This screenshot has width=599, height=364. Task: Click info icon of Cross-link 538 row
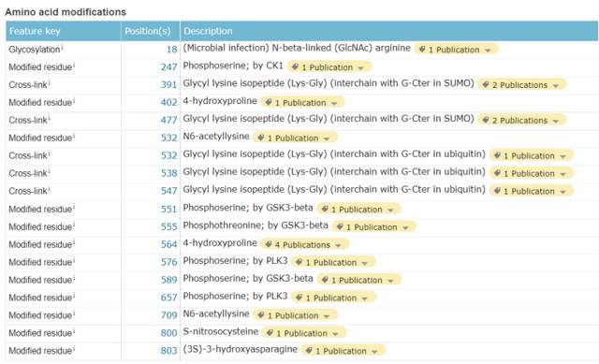50,171
